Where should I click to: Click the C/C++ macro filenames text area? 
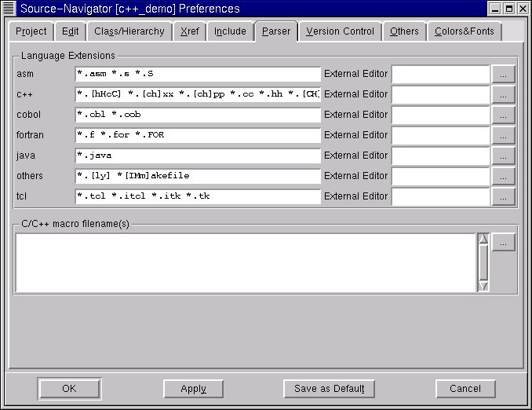(x=246, y=262)
